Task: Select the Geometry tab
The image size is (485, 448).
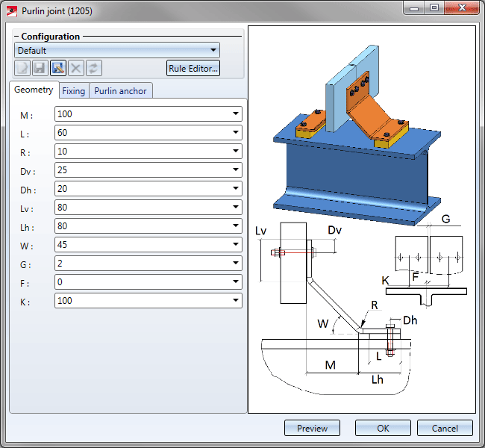Action: tap(34, 90)
